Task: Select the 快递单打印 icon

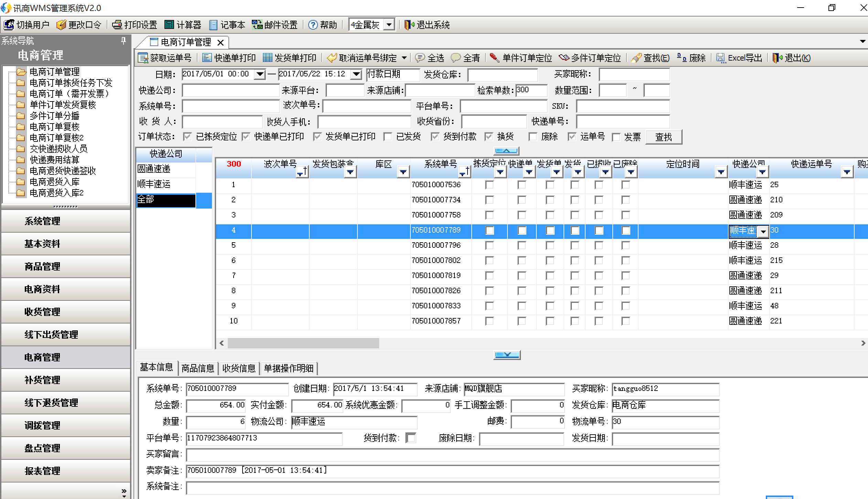Action: 229,57
